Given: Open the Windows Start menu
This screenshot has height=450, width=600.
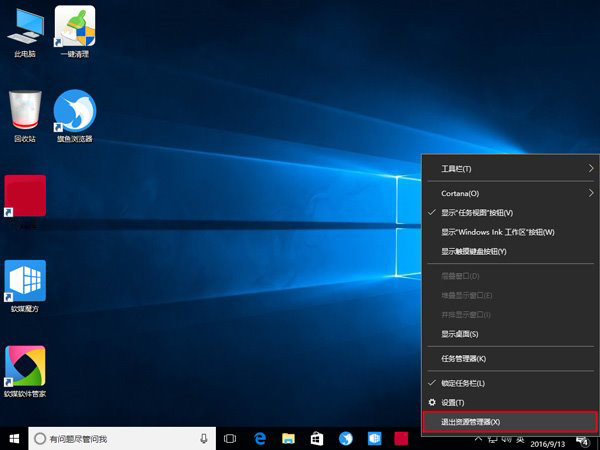Looking at the screenshot, I should [14, 439].
